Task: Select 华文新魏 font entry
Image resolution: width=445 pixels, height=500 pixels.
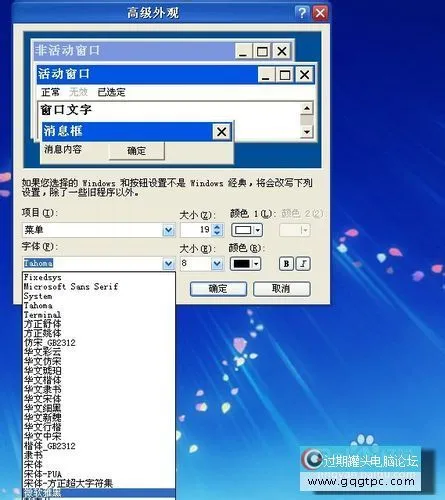Action: point(99,417)
